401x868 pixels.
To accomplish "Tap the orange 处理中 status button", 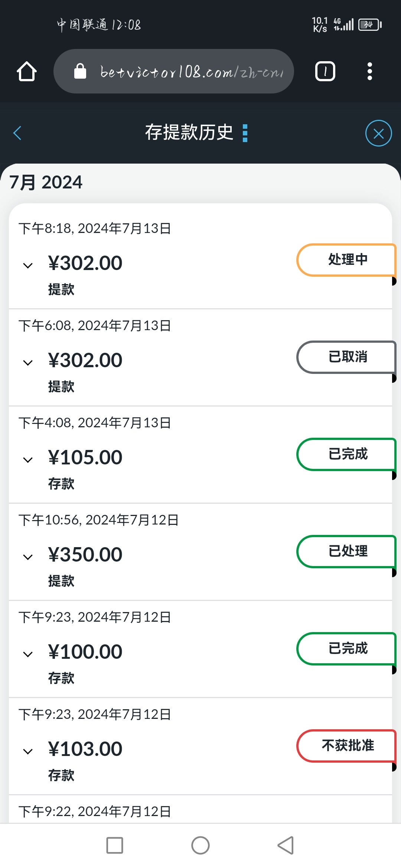I will tap(347, 260).
